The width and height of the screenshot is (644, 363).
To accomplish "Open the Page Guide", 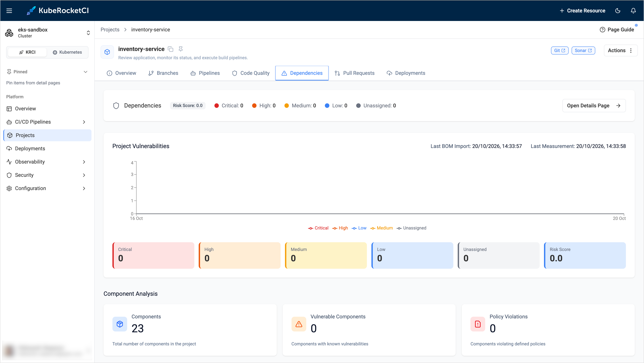I will 617,30.
